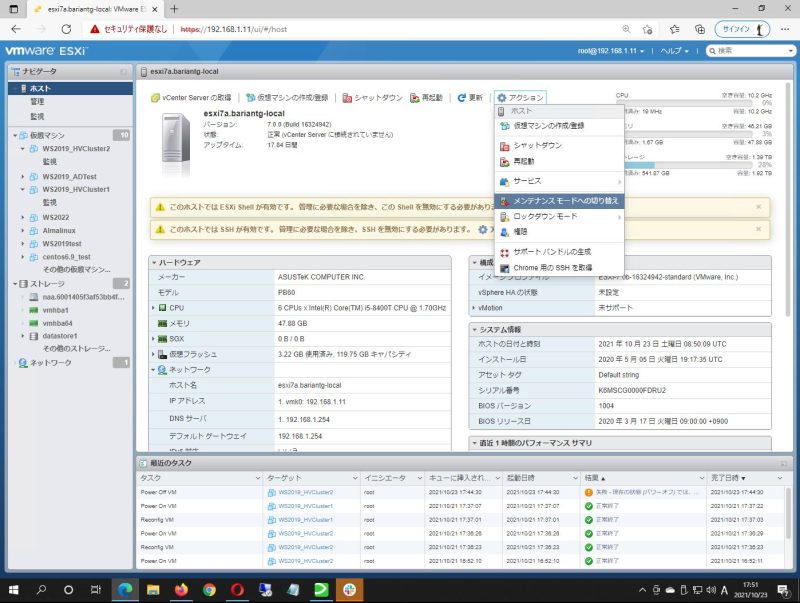Open Firefox from the taskbar
Screen dimensions: 800x603
coord(181,590)
